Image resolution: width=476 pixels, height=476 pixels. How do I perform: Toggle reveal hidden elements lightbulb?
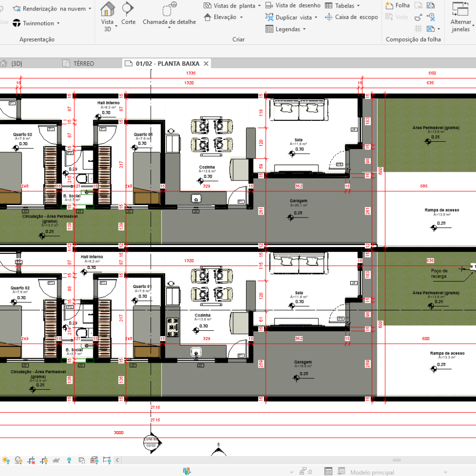tap(69, 460)
